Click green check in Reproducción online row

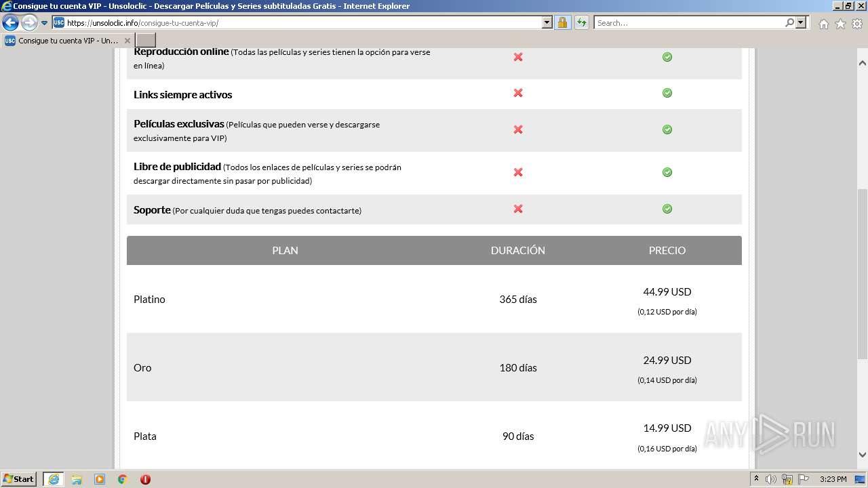click(x=667, y=57)
